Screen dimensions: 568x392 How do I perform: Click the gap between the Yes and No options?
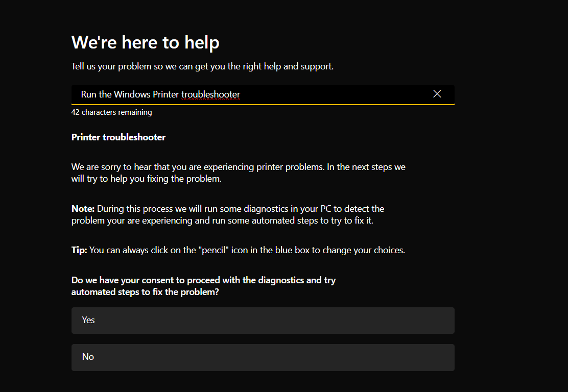click(x=263, y=339)
